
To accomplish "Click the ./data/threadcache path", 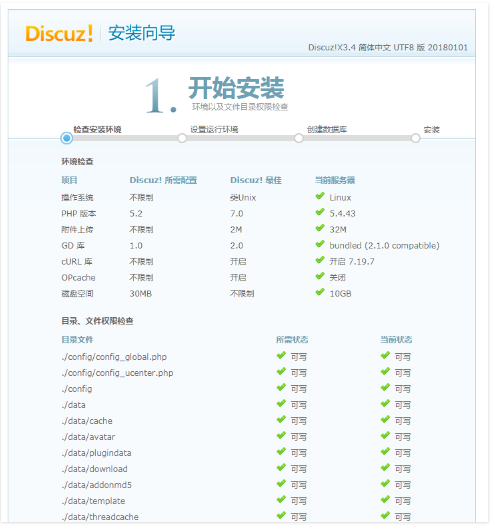I will click(100, 517).
